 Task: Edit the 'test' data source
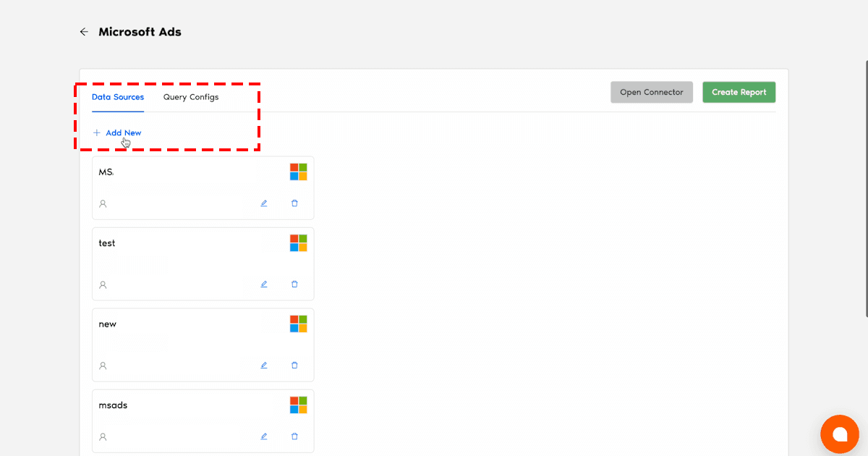264,284
